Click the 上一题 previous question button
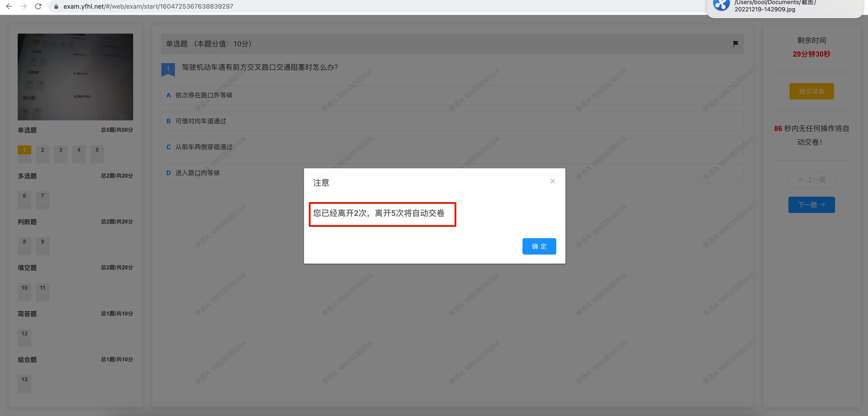 coord(811,179)
